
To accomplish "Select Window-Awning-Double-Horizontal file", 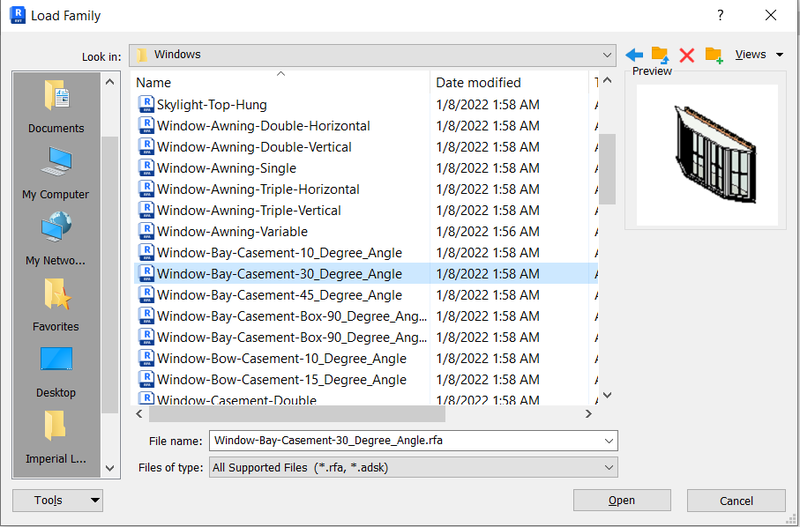I will [264, 126].
